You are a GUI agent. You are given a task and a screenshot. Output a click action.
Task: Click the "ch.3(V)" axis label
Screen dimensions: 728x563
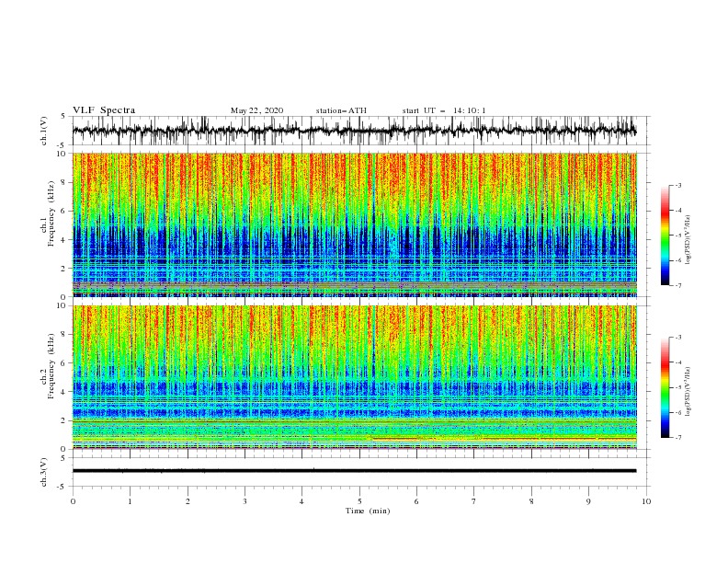(x=44, y=472)
